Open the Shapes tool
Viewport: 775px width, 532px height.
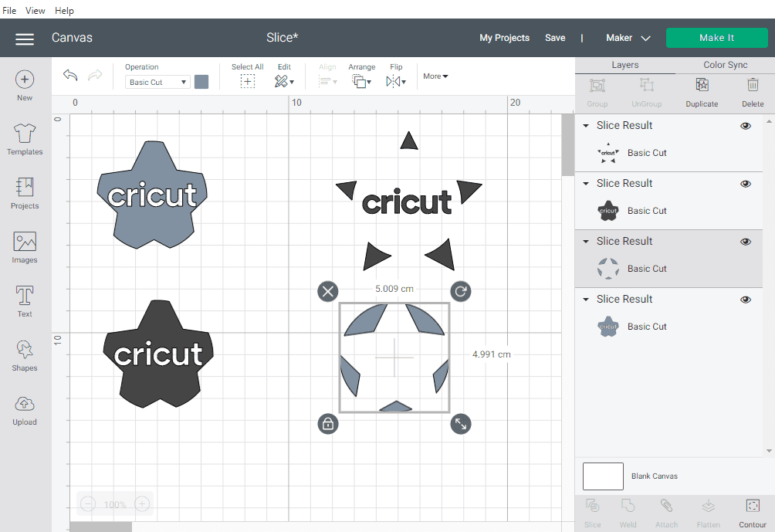[x=25, y=355]
